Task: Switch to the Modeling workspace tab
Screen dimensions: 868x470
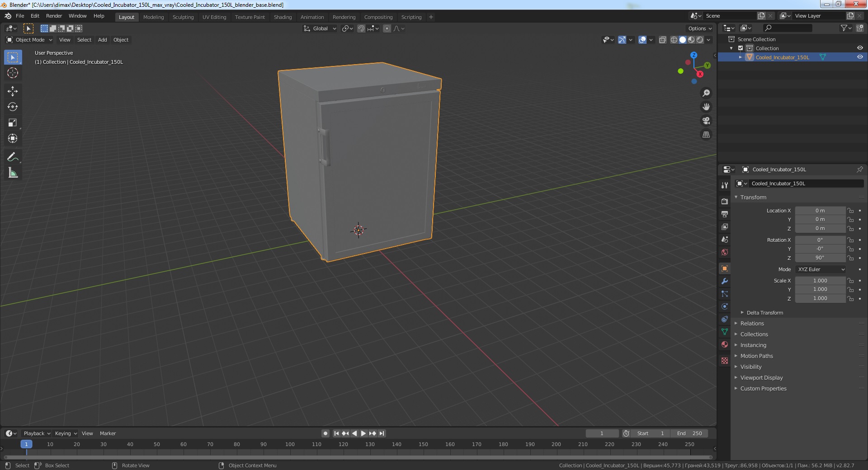Action: click(153, 17)
